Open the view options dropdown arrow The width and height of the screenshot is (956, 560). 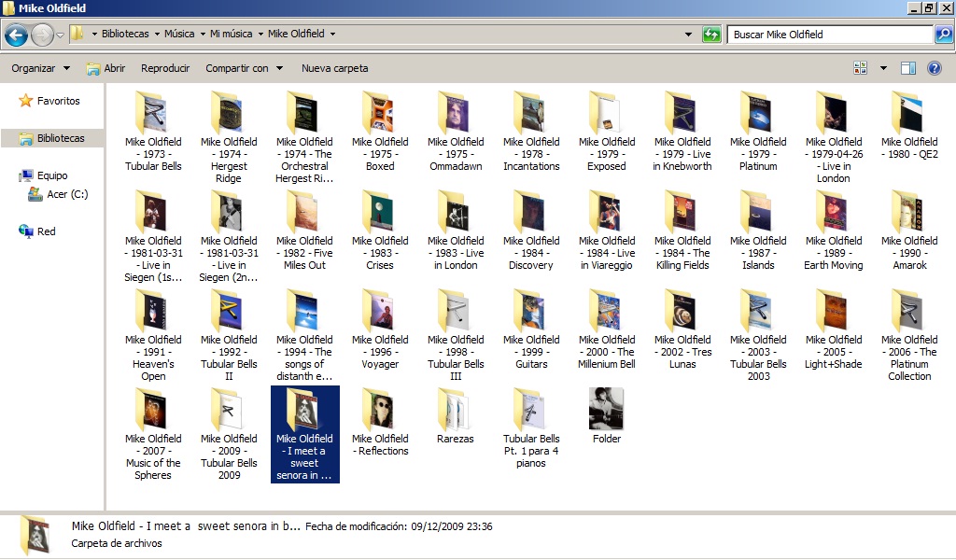883,68
